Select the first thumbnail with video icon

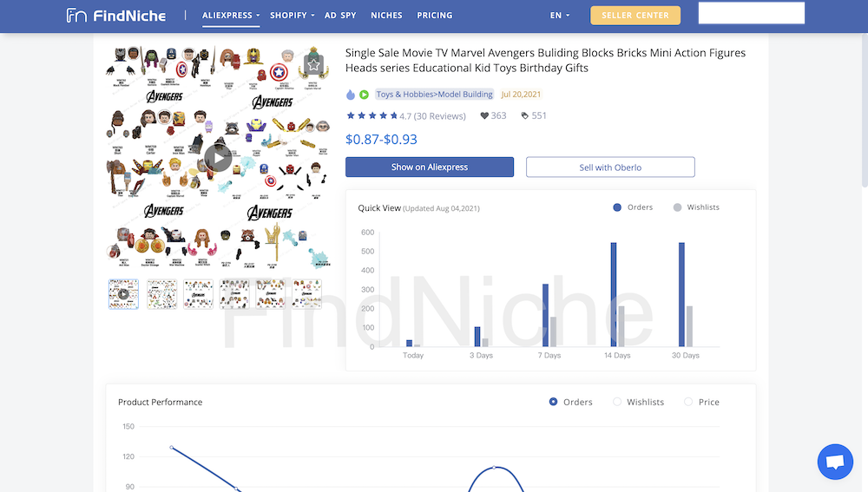point(123,294)
